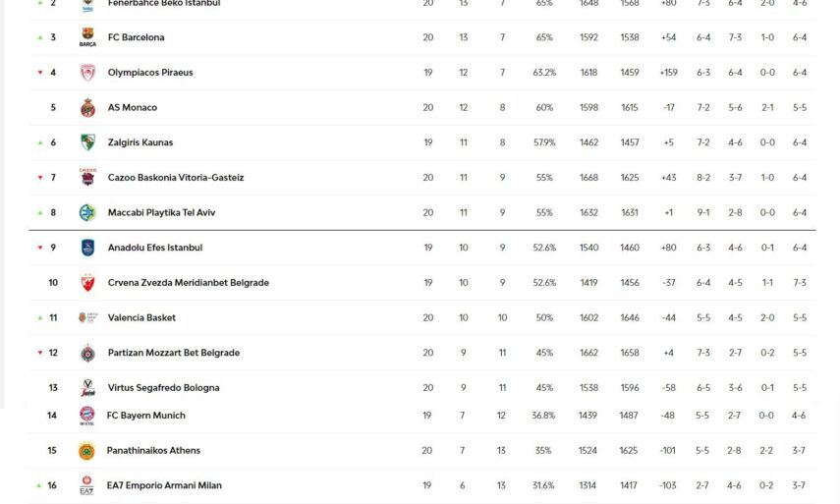This screenshot has height=504, width=840.
Task: Click the Panathinaikos Athens green logo
Action: [86, 451]
